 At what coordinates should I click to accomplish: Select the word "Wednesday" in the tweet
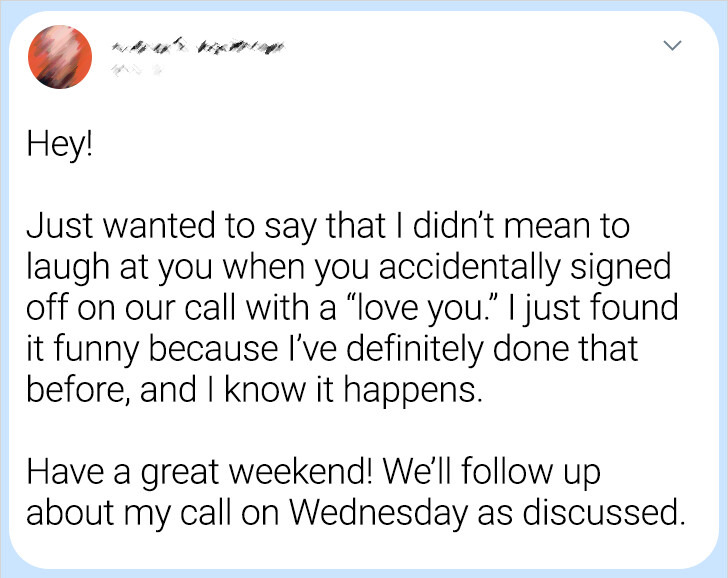(379, 513)
